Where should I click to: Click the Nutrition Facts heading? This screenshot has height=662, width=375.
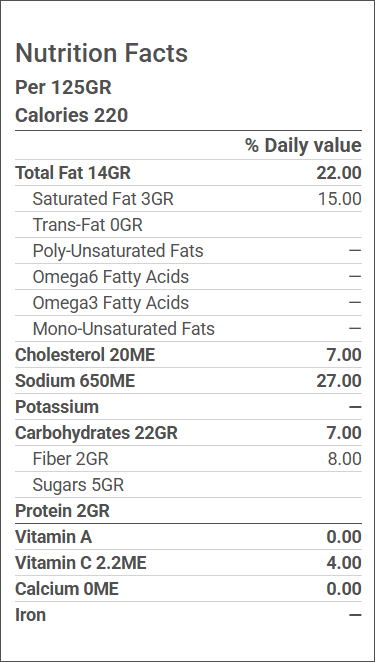point(101,54)
